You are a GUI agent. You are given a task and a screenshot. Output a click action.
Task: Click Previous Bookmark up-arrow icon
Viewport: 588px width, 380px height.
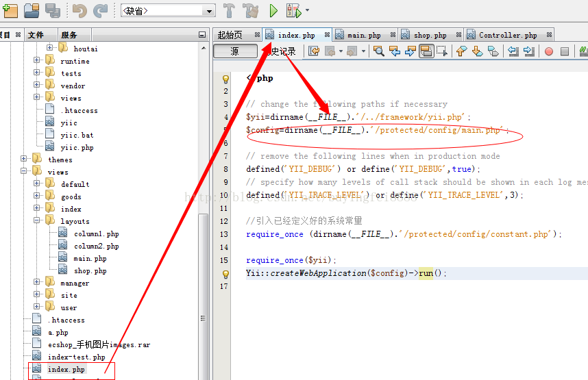point(461,51)
